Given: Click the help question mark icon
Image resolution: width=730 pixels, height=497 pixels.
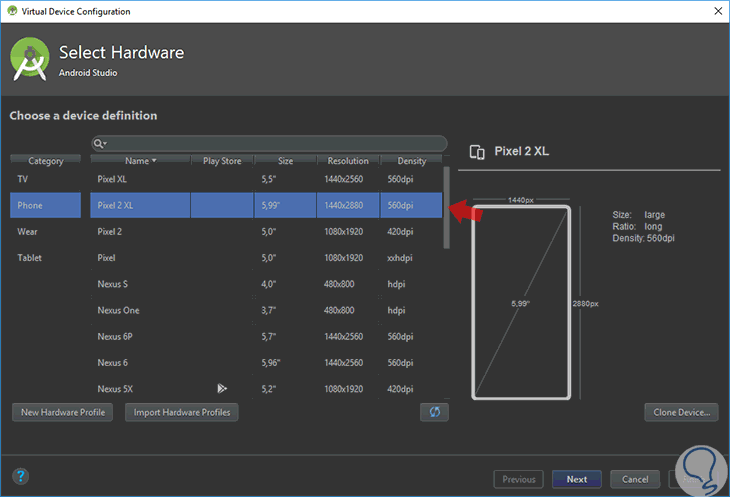Looking at the screenshot, I should [x=20, y=476].
